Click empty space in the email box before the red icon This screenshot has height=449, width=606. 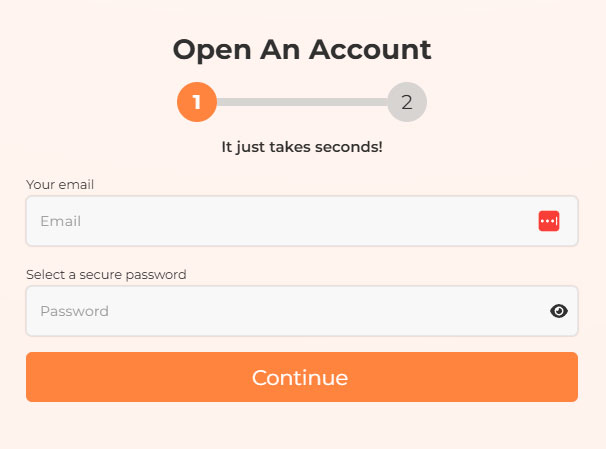(x=309, y=221)
